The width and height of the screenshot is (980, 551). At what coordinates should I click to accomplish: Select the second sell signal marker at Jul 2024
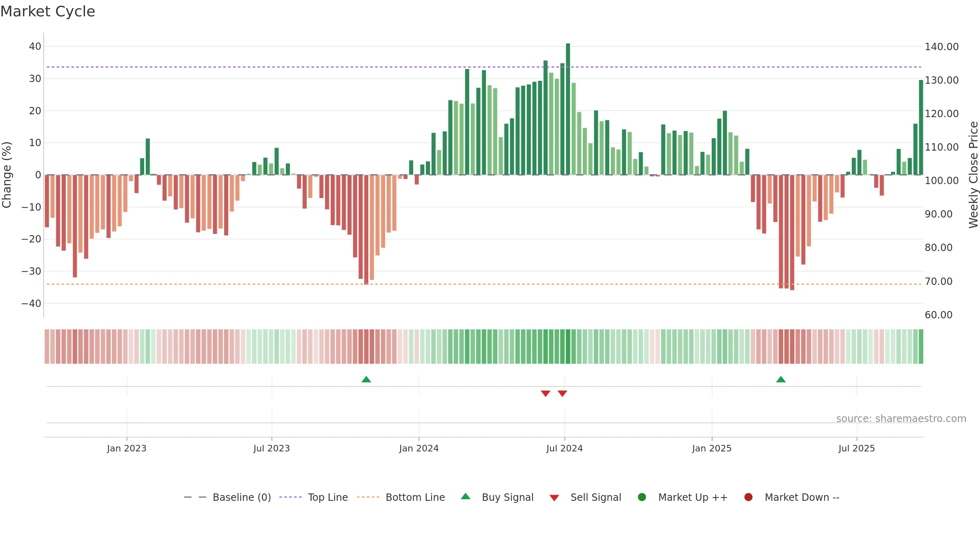click(562, 393)
